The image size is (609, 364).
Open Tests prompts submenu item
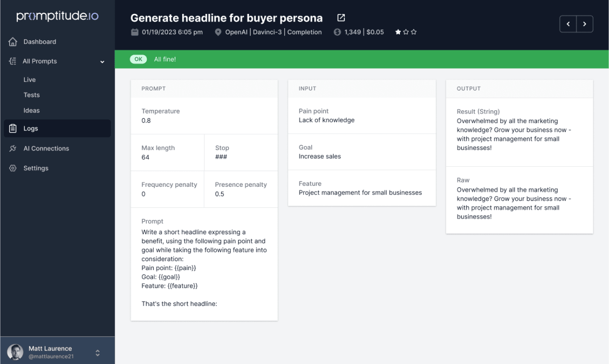(32, 95)
